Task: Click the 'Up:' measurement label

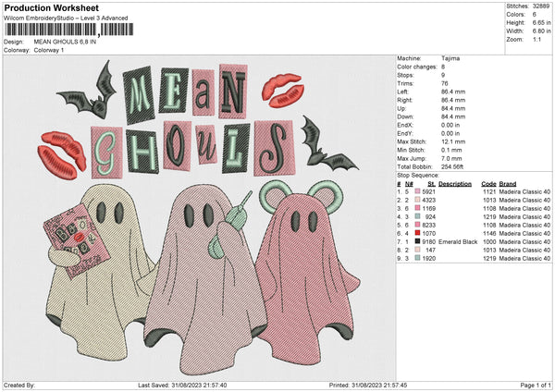Action: point(401,108)
